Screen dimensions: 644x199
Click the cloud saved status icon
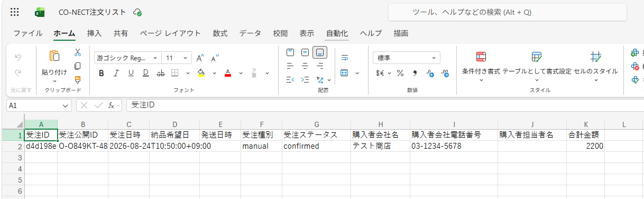point(137,12)
